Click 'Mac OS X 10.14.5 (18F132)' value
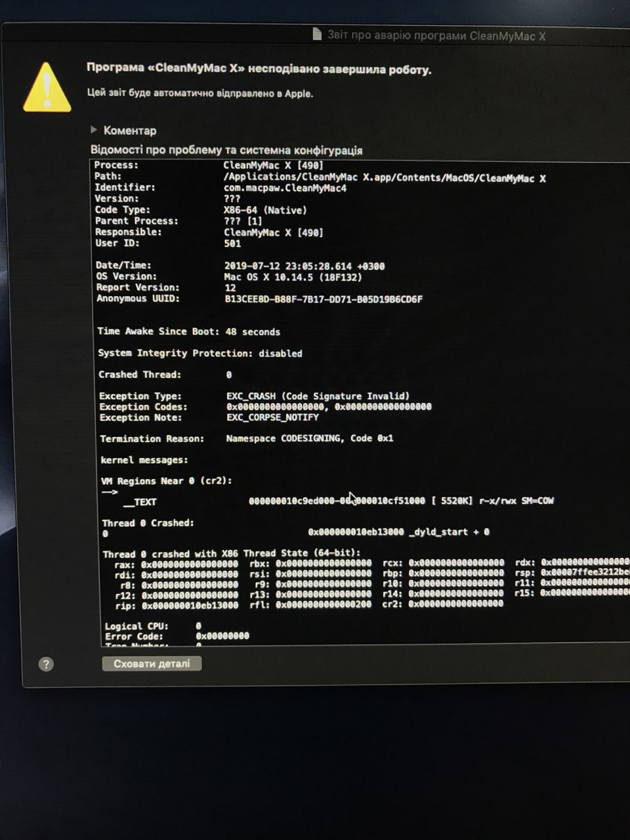The height and width of the screenshot is (840, 630). point(293,277)
